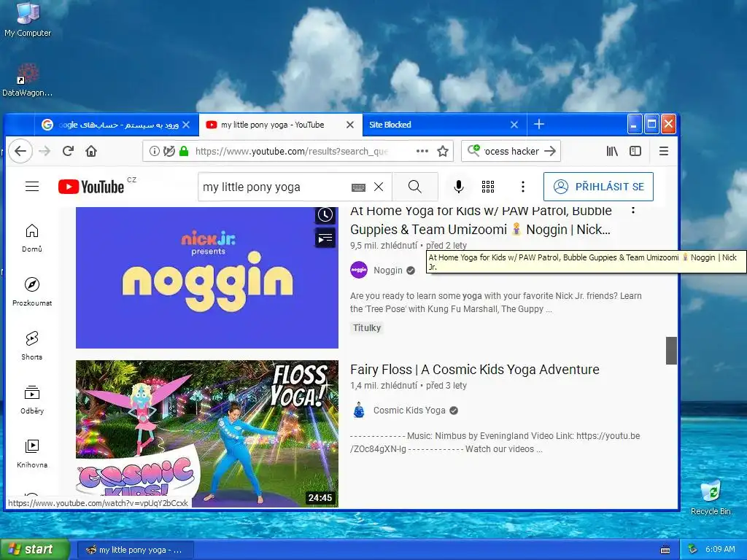Close the Google sign-in tab
The height and width of the screenshot is (560, 747).
[186, 125]
